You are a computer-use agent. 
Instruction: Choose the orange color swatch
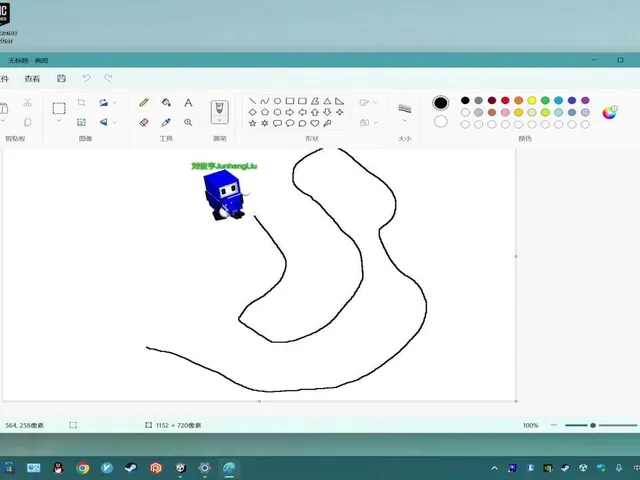(518, 100)
